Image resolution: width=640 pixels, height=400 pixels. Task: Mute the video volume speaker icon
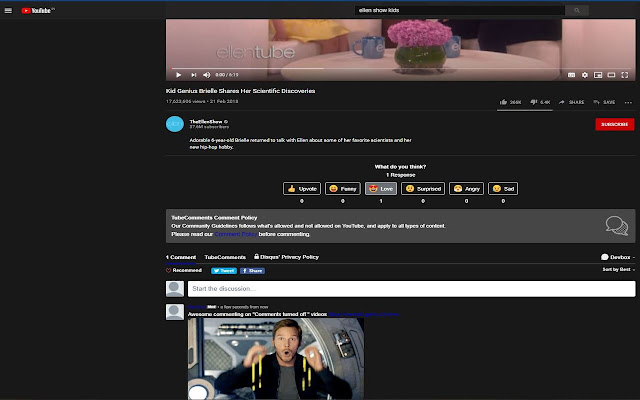(x=207, y=75)
